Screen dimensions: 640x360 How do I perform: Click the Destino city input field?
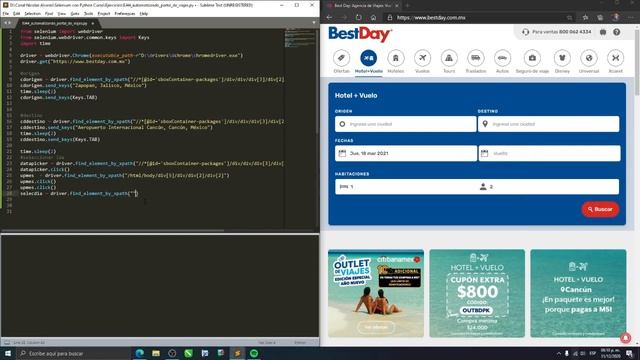click(x=549, y=124)
